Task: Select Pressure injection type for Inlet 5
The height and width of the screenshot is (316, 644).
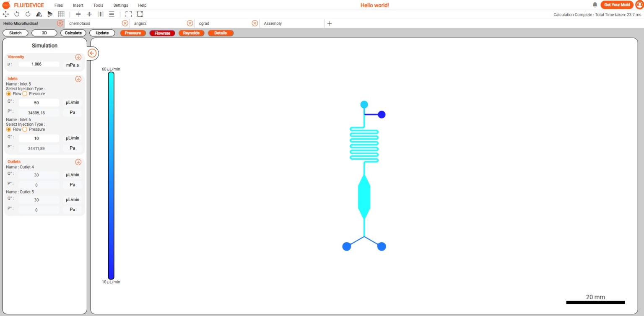Action: (x=26, y=93)
